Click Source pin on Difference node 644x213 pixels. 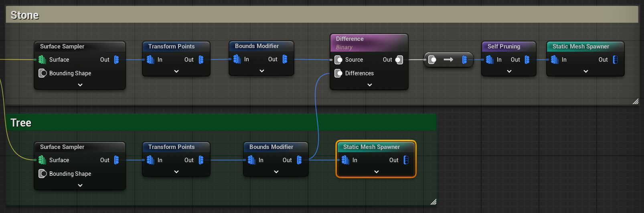[x=338, y=60]
